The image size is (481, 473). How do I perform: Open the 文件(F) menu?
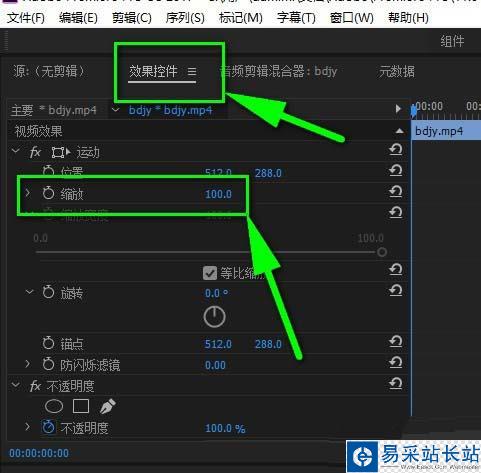(x=26, y=18)
